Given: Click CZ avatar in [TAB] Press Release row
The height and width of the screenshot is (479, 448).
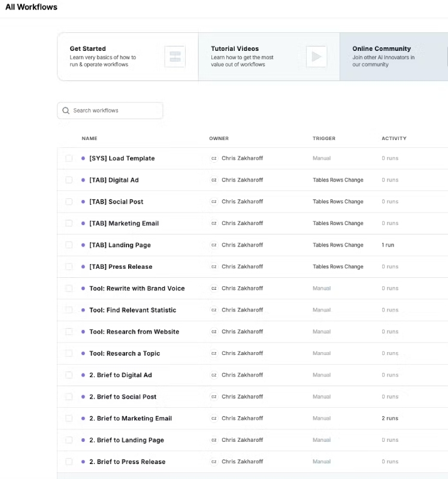Looking at the screenshot, I should coord(214,266).
